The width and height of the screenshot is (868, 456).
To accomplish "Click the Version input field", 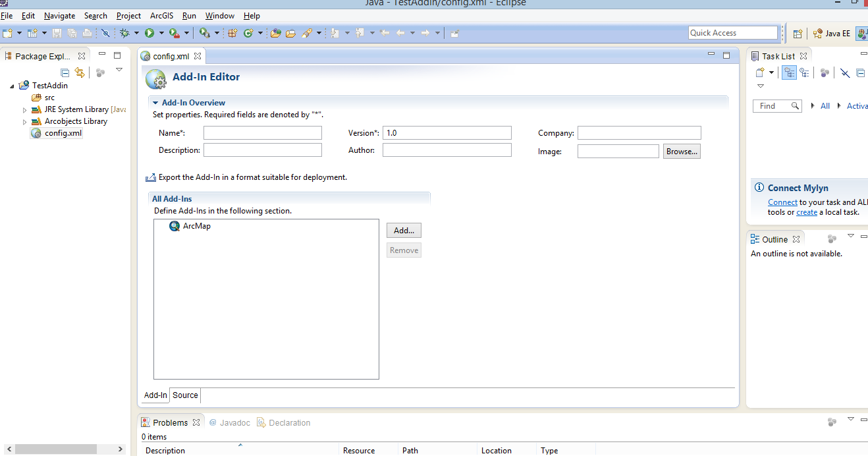I will pyautogui.click(x=447, y=133).
